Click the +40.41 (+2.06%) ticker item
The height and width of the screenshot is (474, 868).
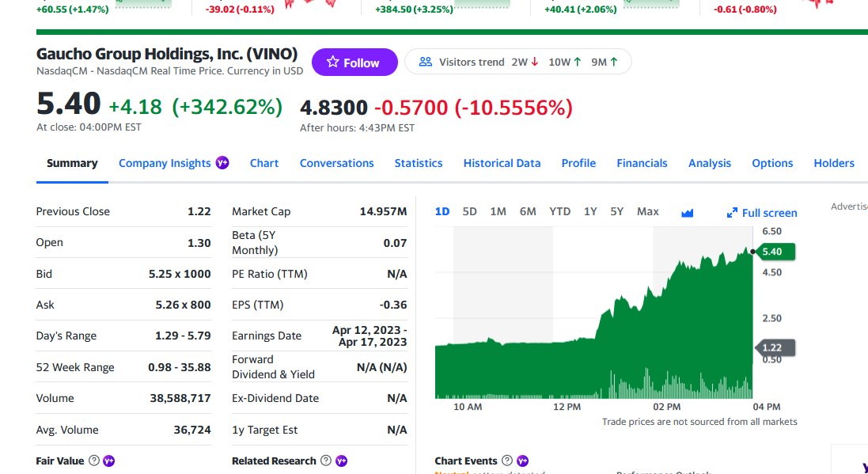click(x=581, y=9)
